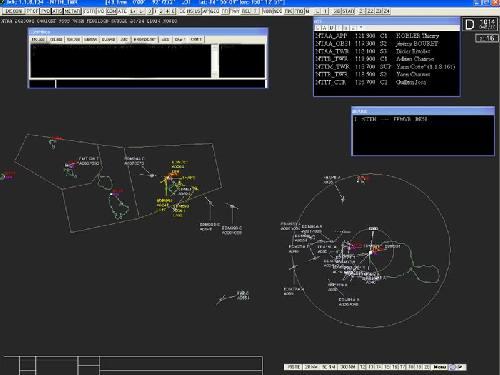
Task: Click the text input line under comm window
Action: tap(161, 84)
